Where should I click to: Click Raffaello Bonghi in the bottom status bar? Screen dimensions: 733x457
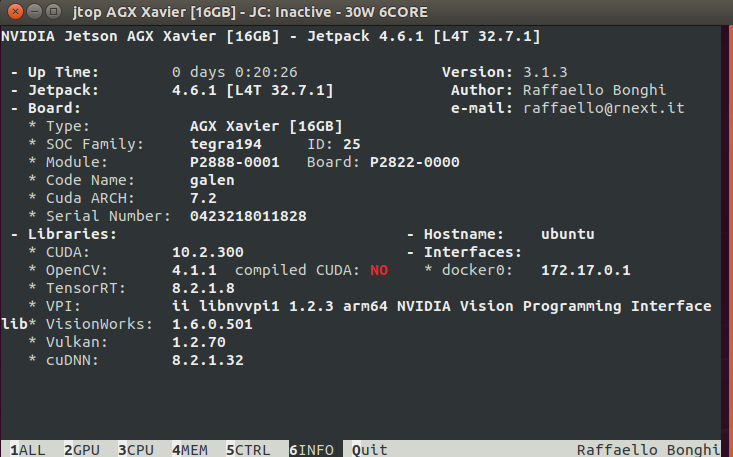[647, 449]
